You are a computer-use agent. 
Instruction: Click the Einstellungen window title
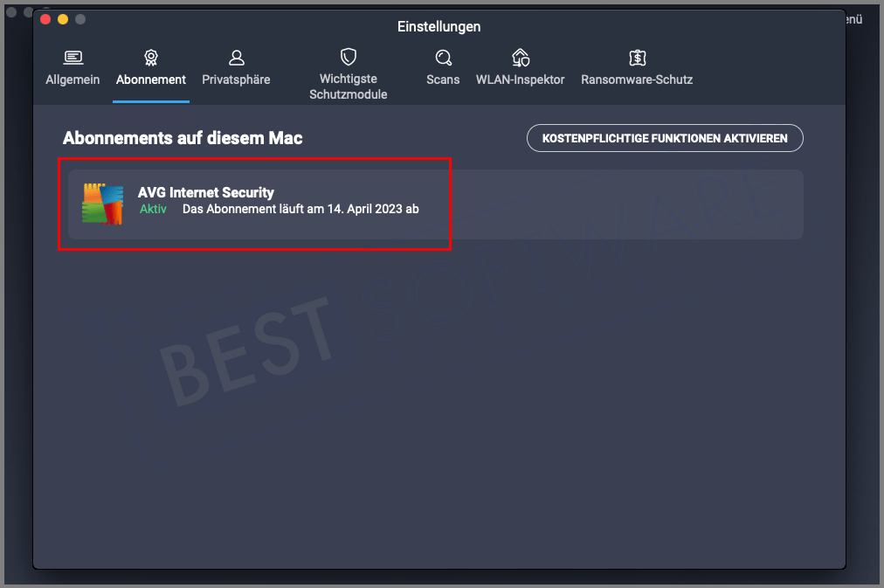click(439, 26)
